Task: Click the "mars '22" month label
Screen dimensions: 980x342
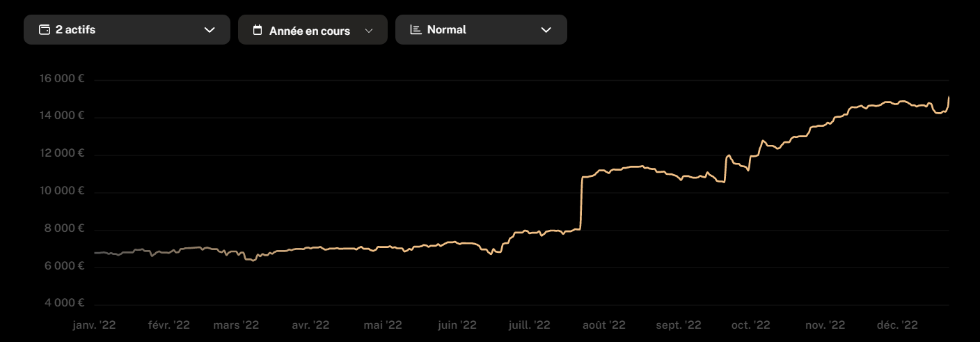Action: (x=236, y=325)
